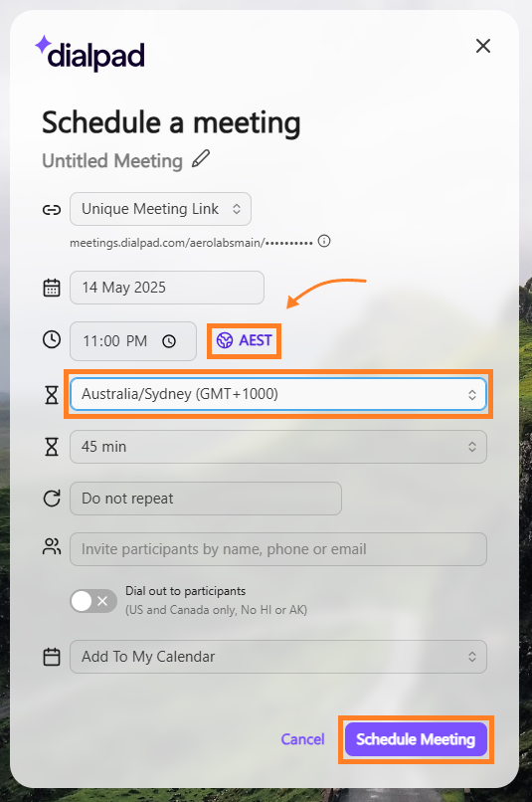Toggle Dial out to participants switch

93,600
